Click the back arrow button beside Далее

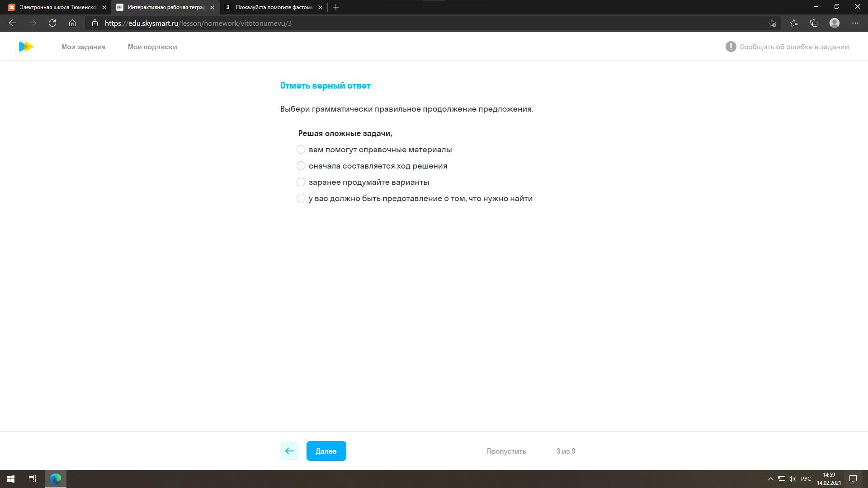[289, 451]
